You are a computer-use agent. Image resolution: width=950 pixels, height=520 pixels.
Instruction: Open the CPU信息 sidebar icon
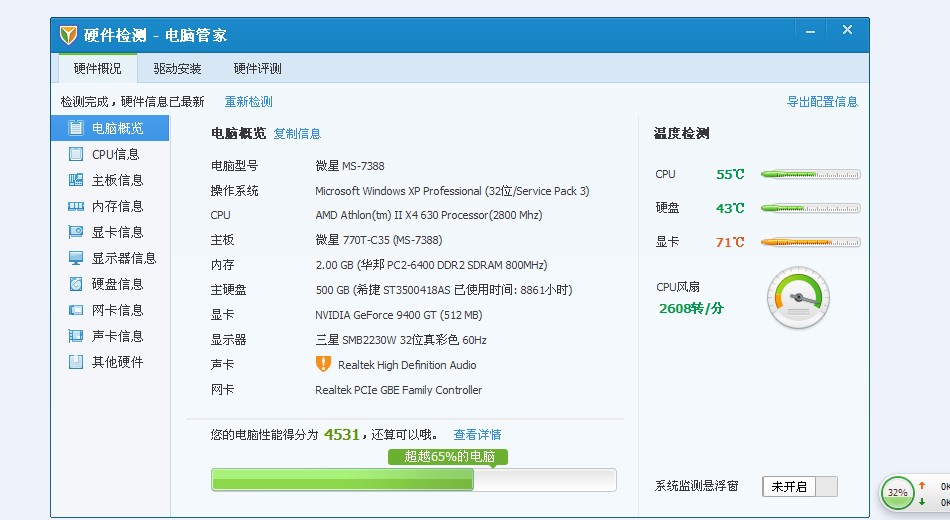(x=76, y=154)
